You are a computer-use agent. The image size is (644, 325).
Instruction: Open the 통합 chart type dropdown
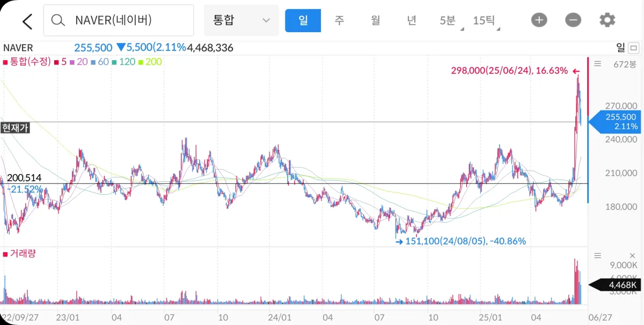click(x=241, y=19)
